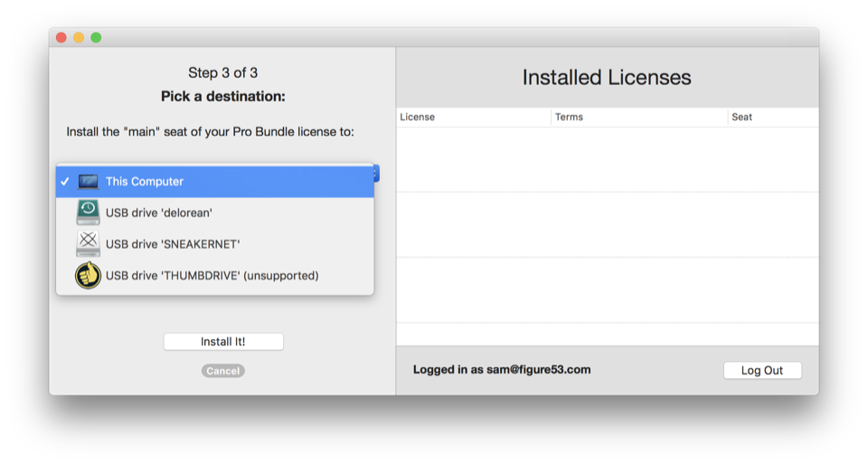The height and width of the screenshot is (465, 868).
Task: Log Out of the sam@figure53.com account
Action: (x=762, y=370)
